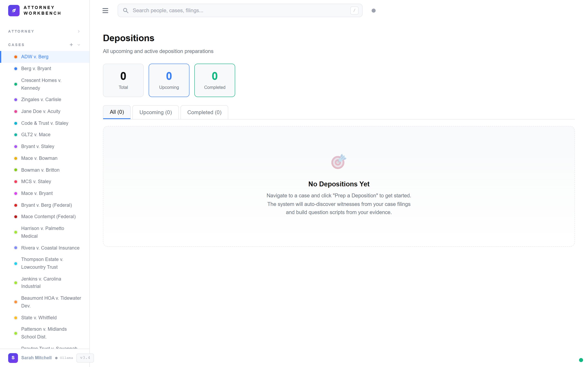The width and height of the screenshot is (588, 367).
Task: Select the search magnifier icon
Action: (126, 10)
